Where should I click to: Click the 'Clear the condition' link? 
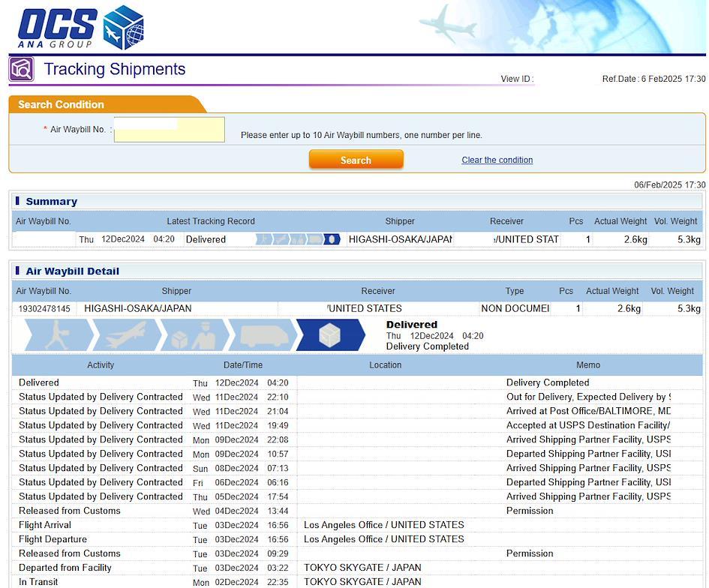pos(497,160)
